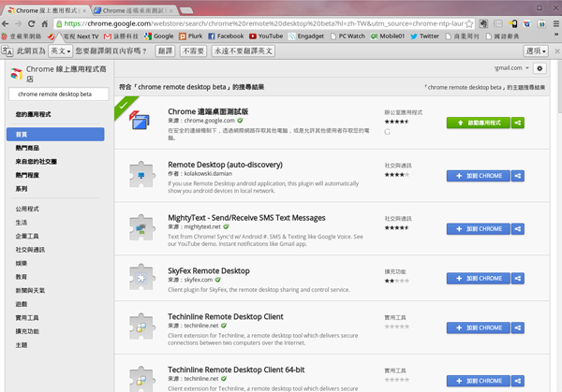Click the Remote Desktop (auto-discovery) puzzle icon
Screen dimensions: 562x392
click(142, 174)
